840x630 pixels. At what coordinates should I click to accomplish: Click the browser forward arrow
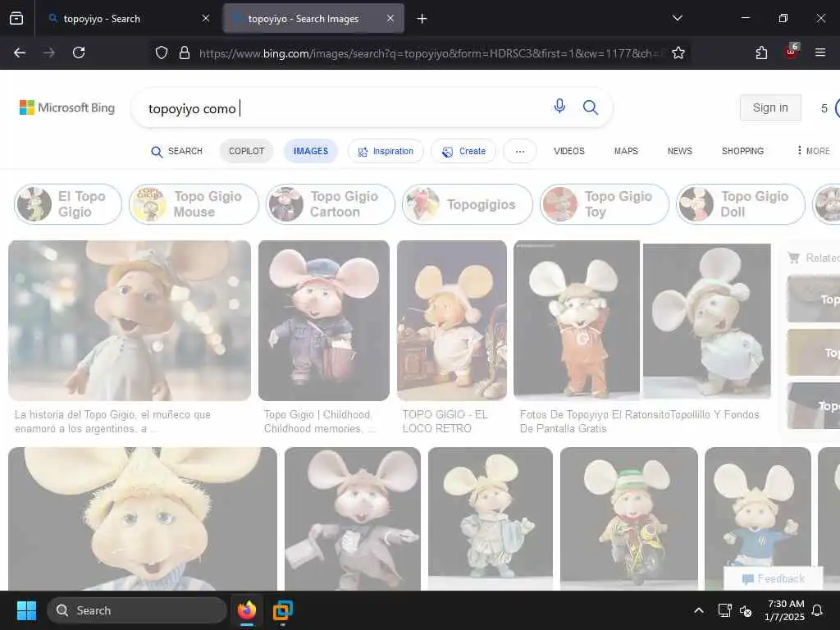point(48,52)
